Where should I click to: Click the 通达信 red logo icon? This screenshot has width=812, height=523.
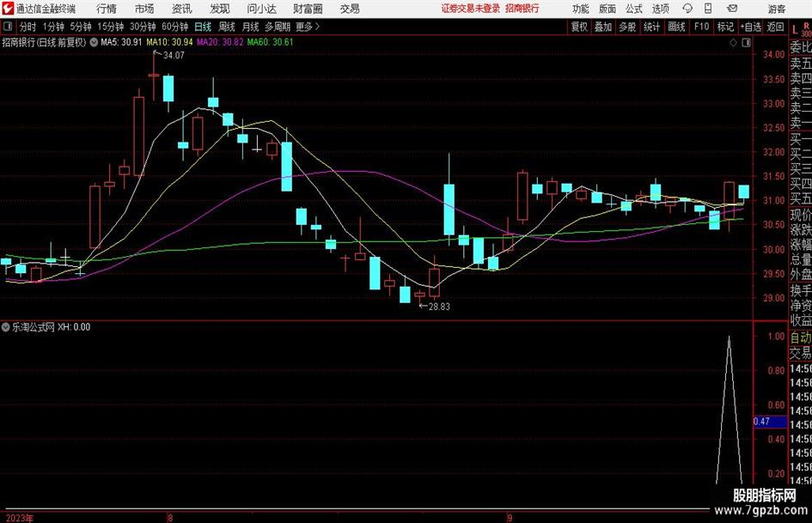pyautogui.click(x=8, y=9)
